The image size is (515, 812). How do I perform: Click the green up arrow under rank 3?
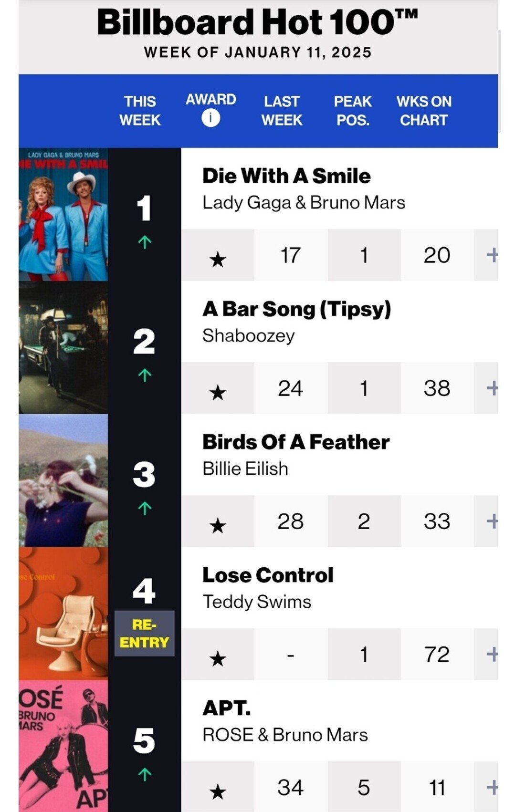[145, 509]
